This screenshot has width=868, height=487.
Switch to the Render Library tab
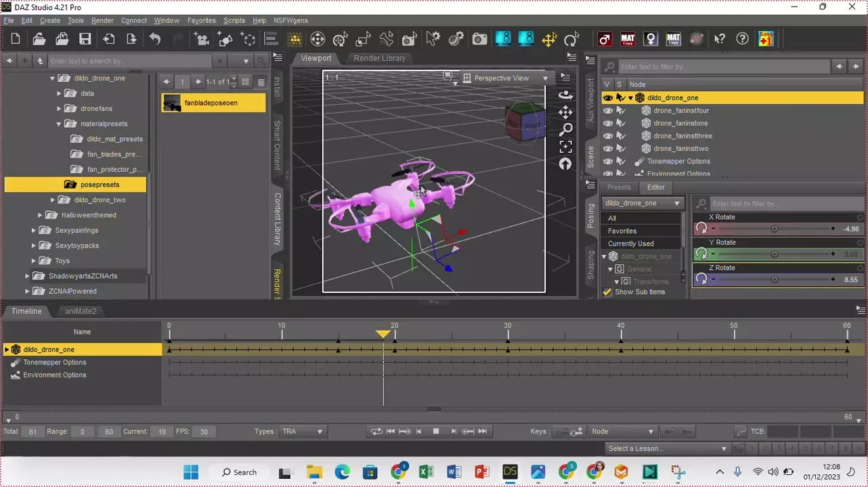pyautogui.click(x=379, y=58)
